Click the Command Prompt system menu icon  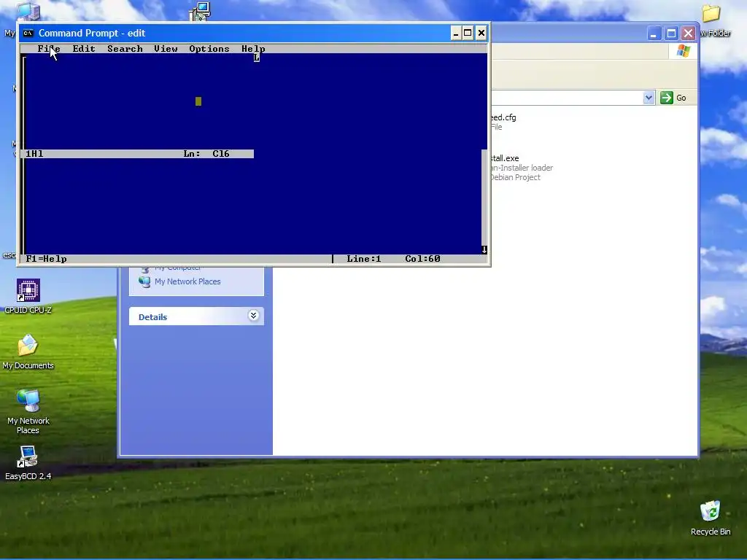click(28, 33)
